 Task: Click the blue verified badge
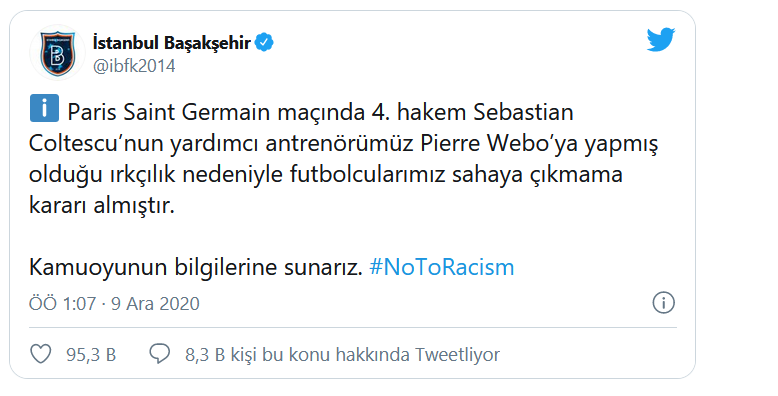(264, 43)
